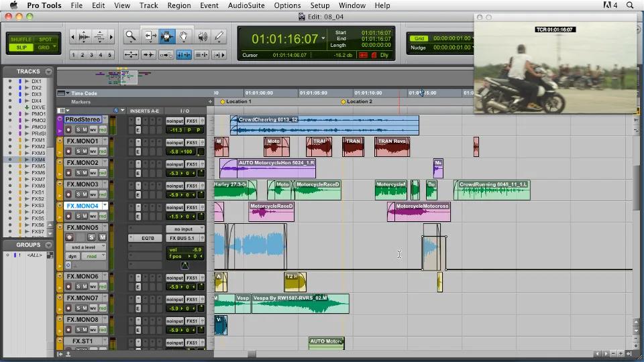Image resolution: width=644 pixels, height=362 pixels.
Task: Click the left zoom-out arrow icon
Action: coord(72,37)
